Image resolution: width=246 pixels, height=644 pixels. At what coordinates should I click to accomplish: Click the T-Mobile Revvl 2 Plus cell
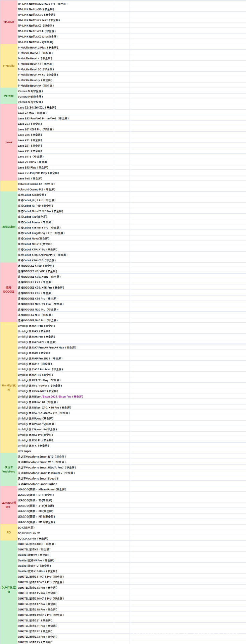tap(65, 48)
